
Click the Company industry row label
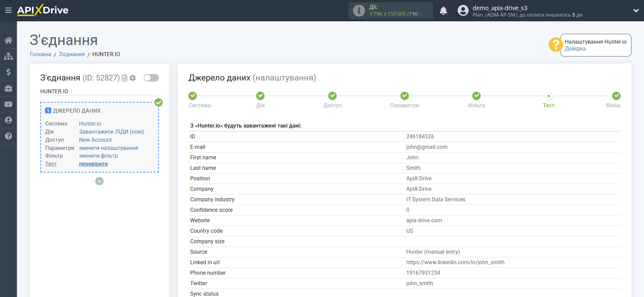point(212,199)
